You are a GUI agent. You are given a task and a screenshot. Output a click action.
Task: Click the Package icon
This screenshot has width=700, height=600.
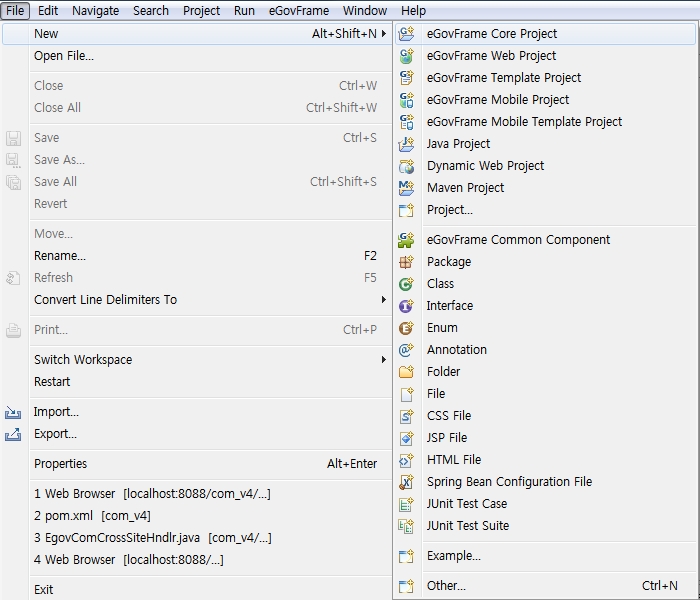click(x=406, y=262)
